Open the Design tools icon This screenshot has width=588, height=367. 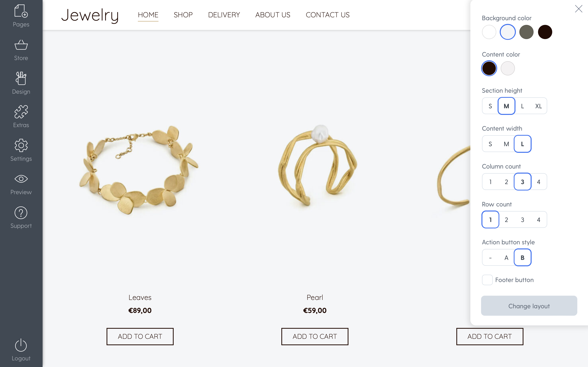click(x=21, y=78)
